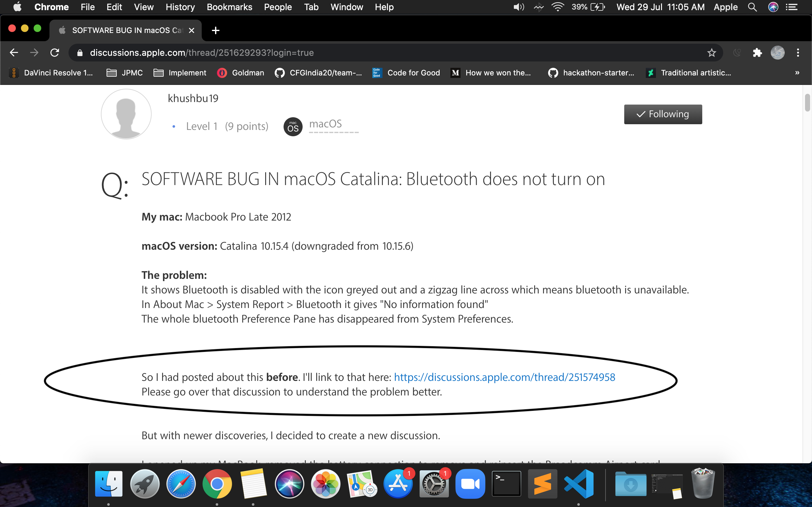Open a new tab with plus
Screen dimensions: 812x507
(x=215, y=30)
